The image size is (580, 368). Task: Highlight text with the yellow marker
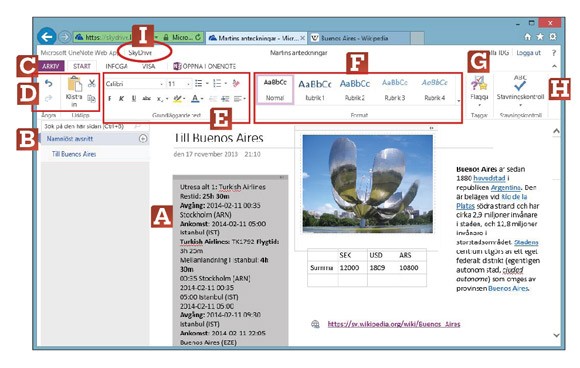coord(178,99)
